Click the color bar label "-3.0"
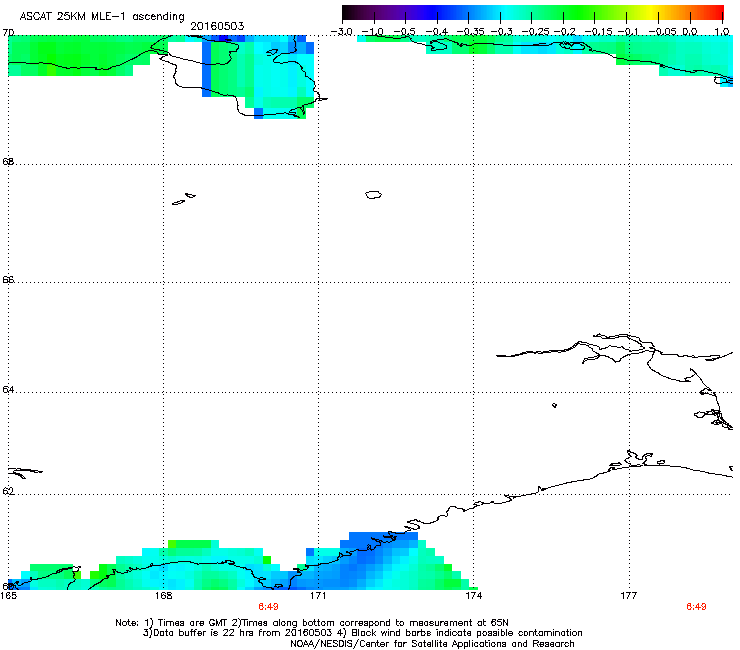The width and height of the screenshot is (740, 650). pyautogui.click(x=342, y=32)
